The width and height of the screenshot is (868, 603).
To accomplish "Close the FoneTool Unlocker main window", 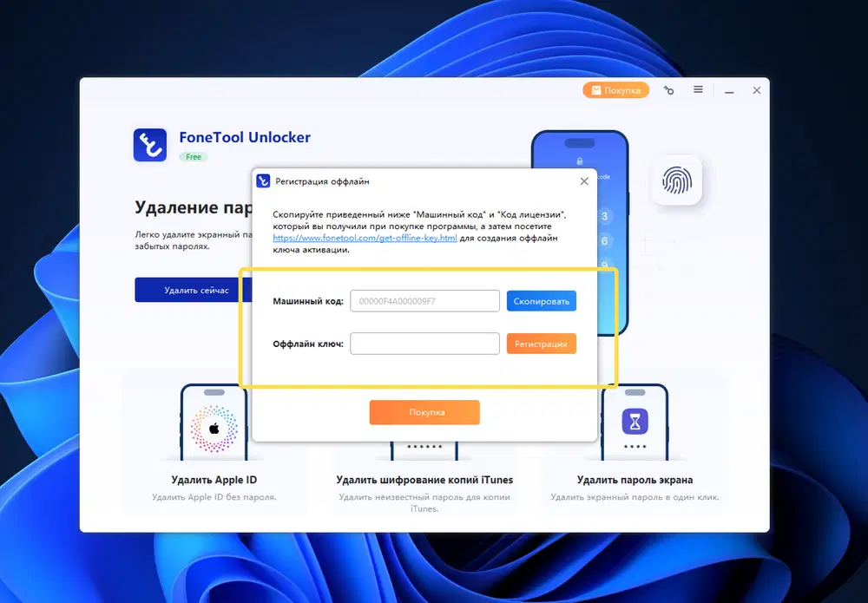I will coord(757,90).
